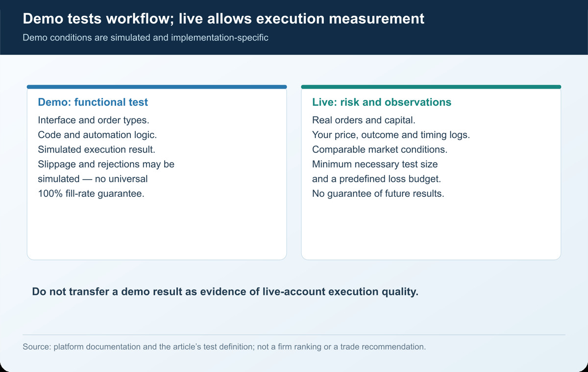
Task: Click the line "100% fill-rate guarantee."
Action: [x=91, y=193]
